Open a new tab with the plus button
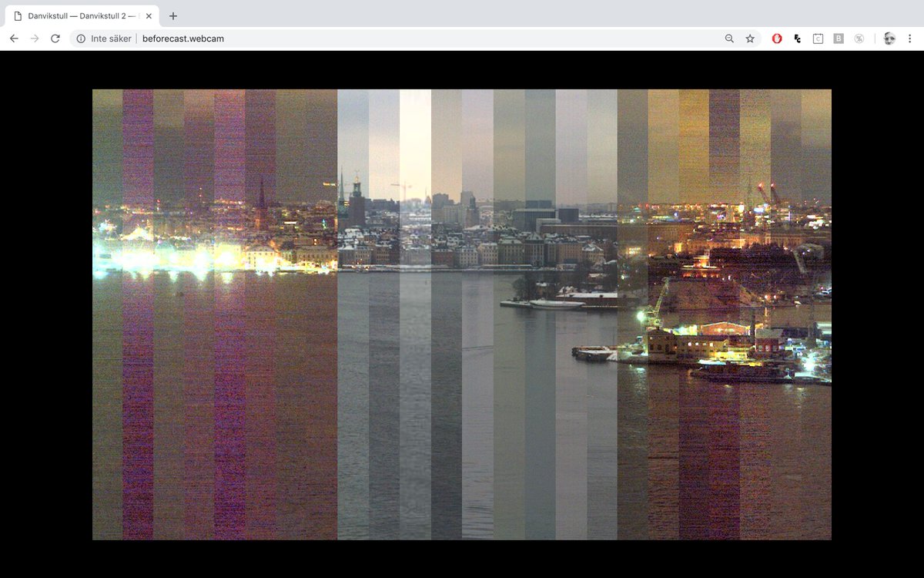924x578 pixels. pyautogui.click(x=172, y=15)
